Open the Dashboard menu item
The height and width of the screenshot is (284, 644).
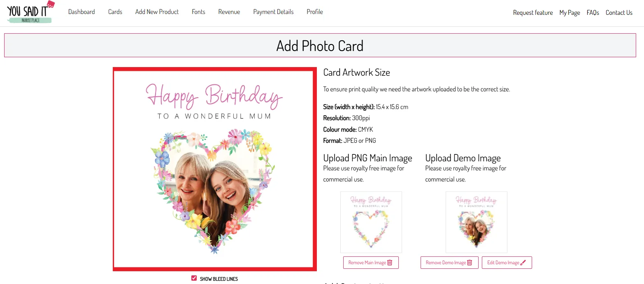(x=81, y=12)
